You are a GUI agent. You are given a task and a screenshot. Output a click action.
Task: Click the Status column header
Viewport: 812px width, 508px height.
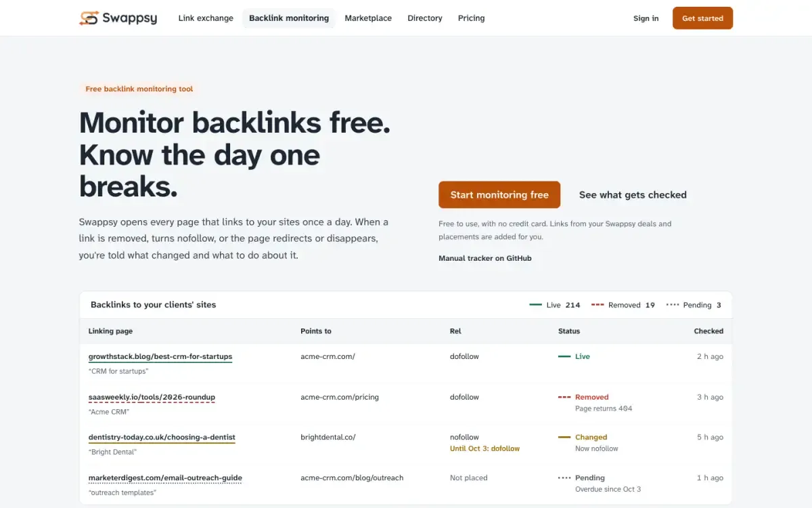[x=569, y=331]
